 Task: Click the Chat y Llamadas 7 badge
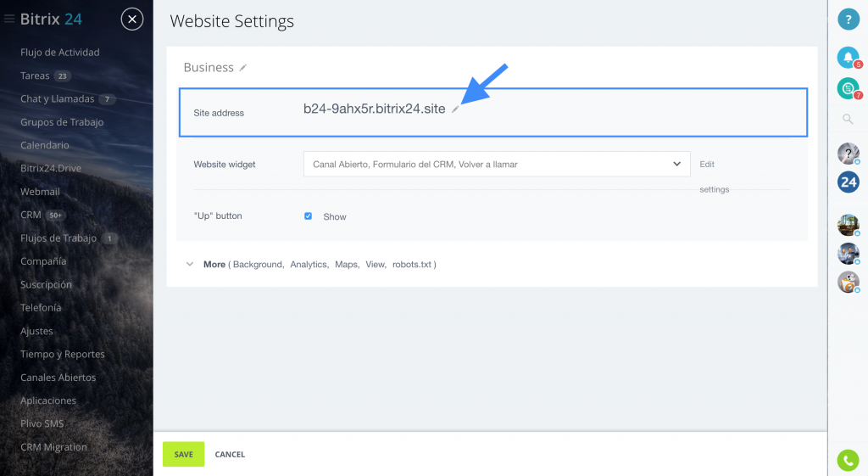coord(107,99)
